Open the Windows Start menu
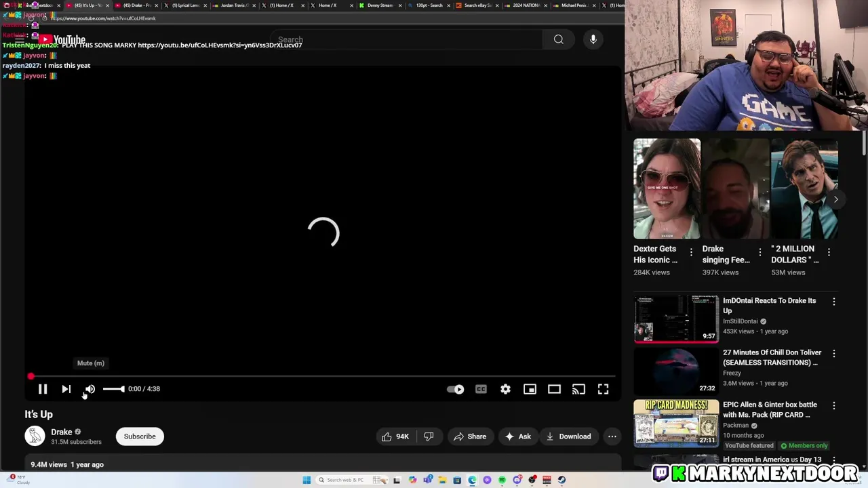 tap(307, 480)
